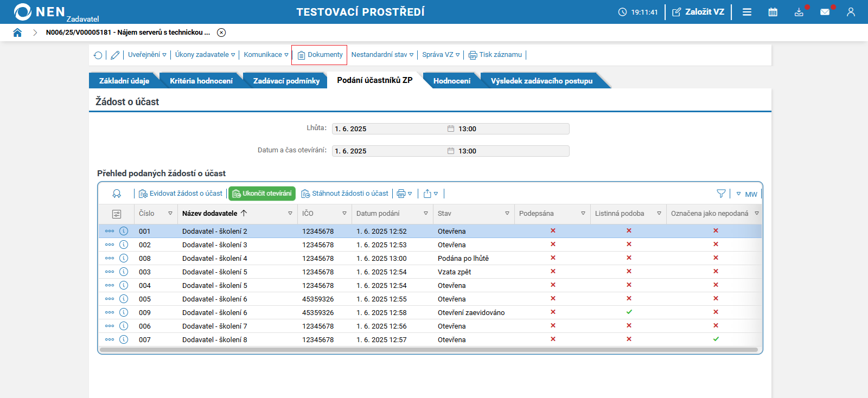Click the user profile icon
This screenshot has width=868, height=398.
851,12
